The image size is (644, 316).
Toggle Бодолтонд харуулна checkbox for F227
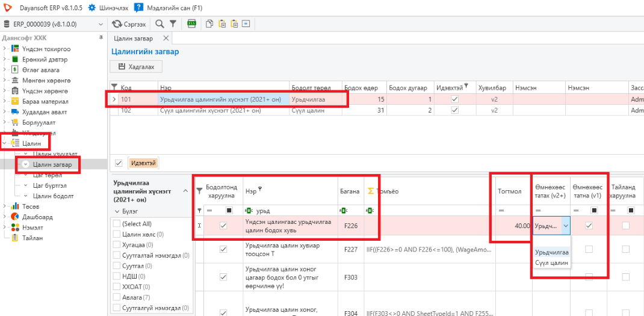(223, 249)
